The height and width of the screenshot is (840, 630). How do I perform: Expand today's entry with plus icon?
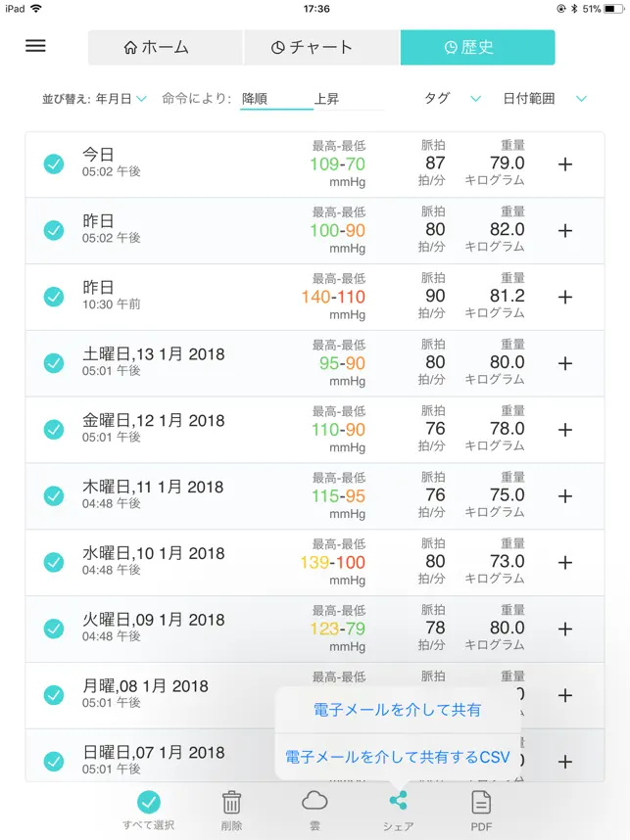[565, 163]
